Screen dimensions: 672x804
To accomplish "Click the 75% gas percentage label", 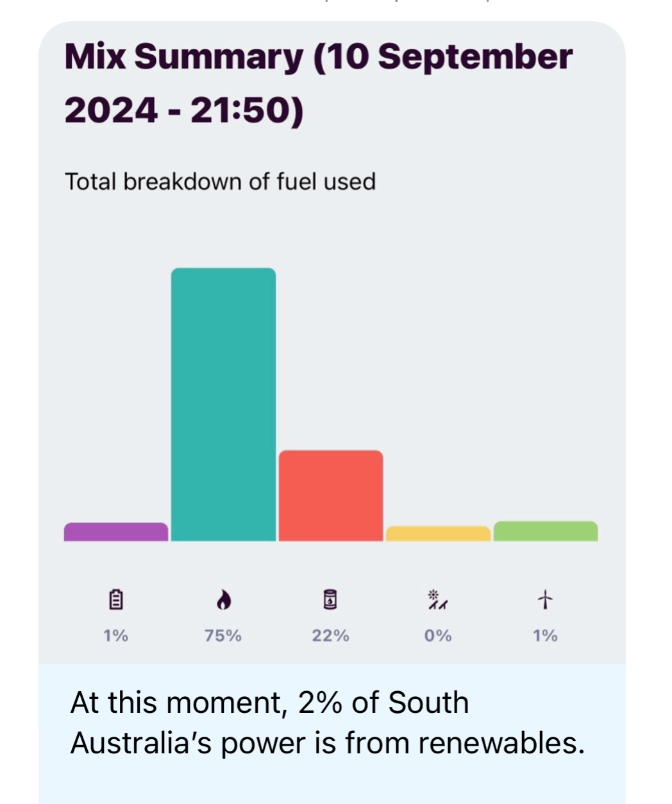I will [x=223, y=635].
